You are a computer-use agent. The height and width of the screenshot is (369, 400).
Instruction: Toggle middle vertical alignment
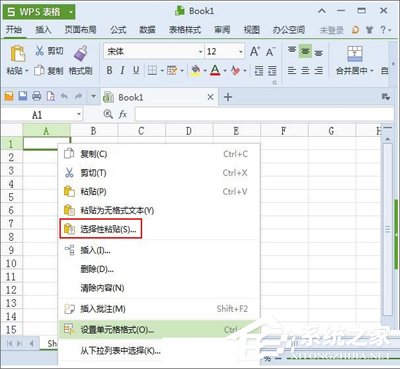tap(305, 51)
